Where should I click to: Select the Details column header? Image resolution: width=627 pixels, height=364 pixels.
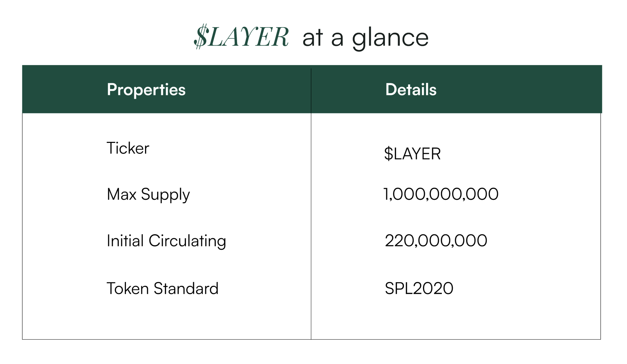pos(411,89)
